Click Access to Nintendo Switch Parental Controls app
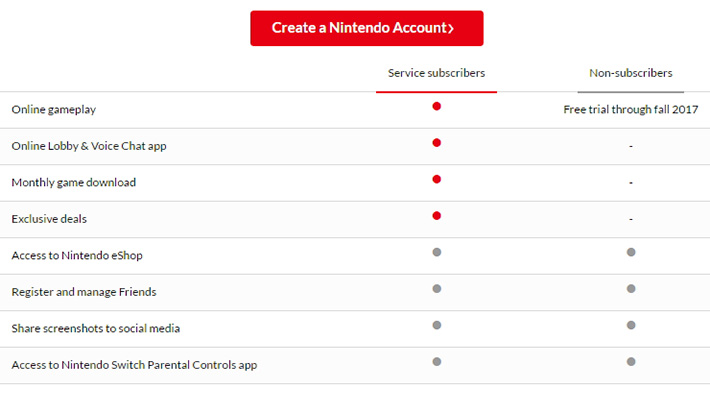The width and height of the screenshot is (710, 399). (134, 365)
